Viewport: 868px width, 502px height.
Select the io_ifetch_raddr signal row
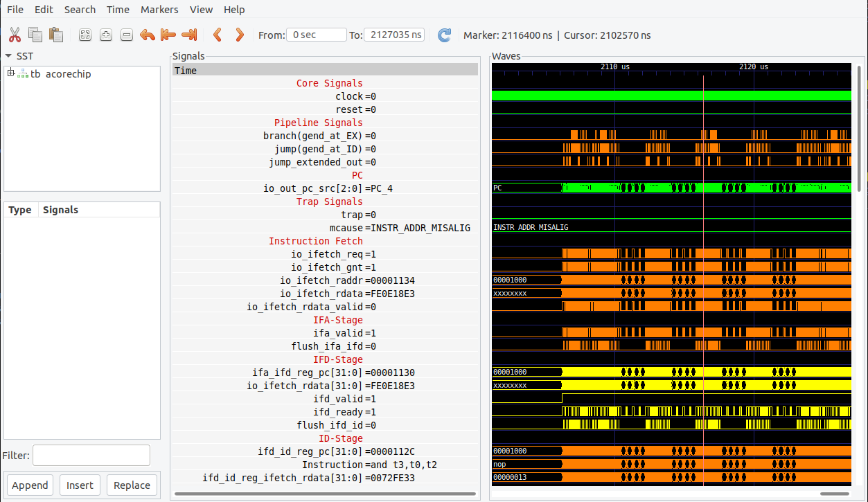[325, 280]
